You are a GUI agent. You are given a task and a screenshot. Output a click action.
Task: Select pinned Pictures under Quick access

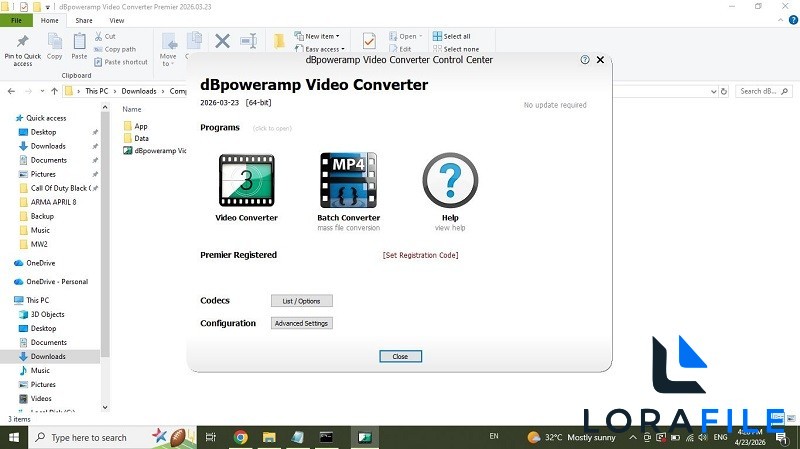(43, 174)
